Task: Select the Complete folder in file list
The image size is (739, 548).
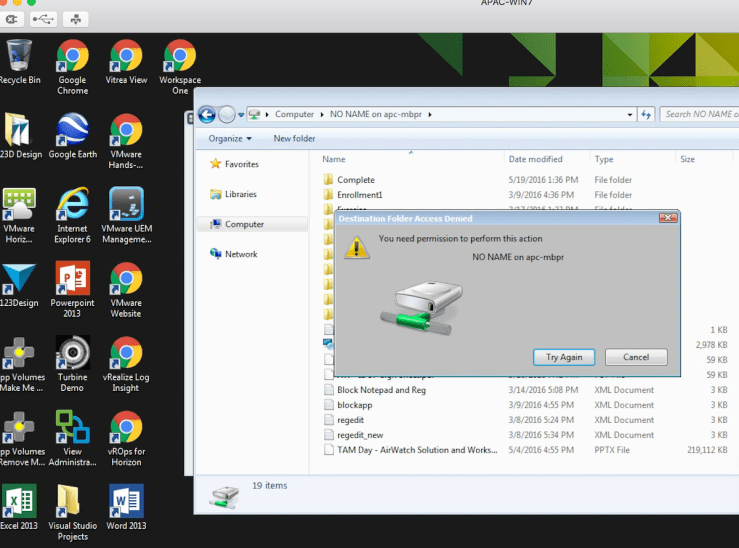Action: point(356,180)
